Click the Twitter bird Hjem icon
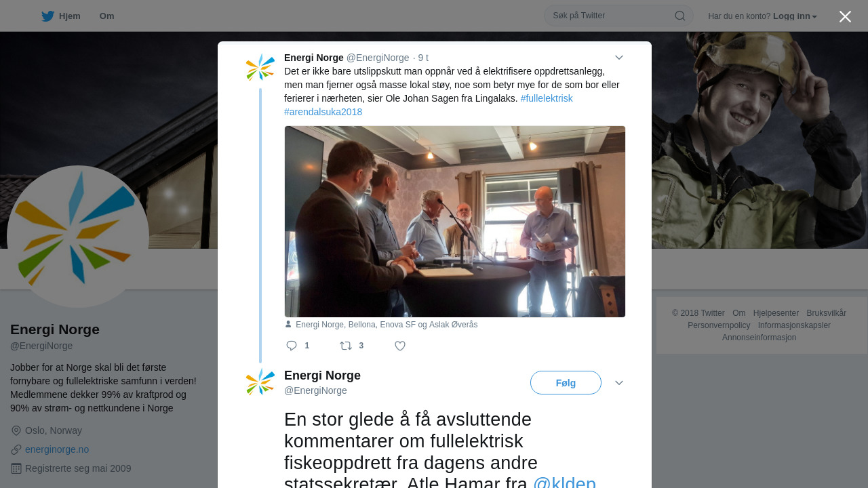 47,16
